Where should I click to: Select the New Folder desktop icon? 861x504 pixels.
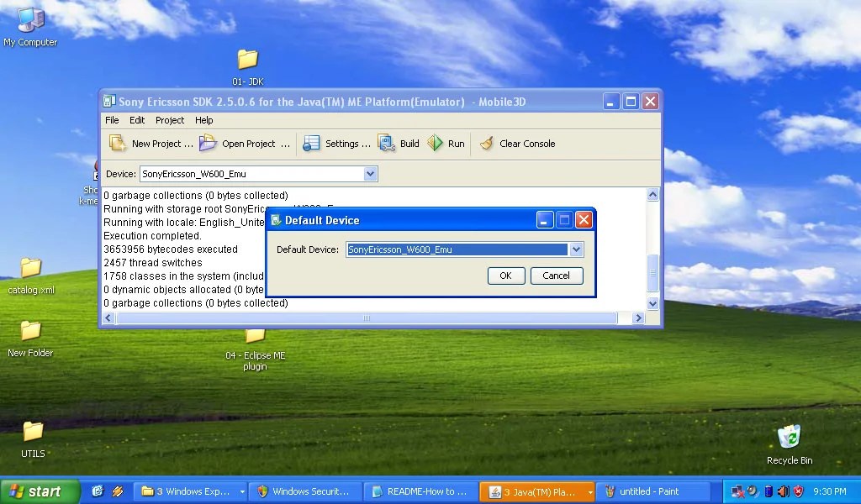(30, 339)
